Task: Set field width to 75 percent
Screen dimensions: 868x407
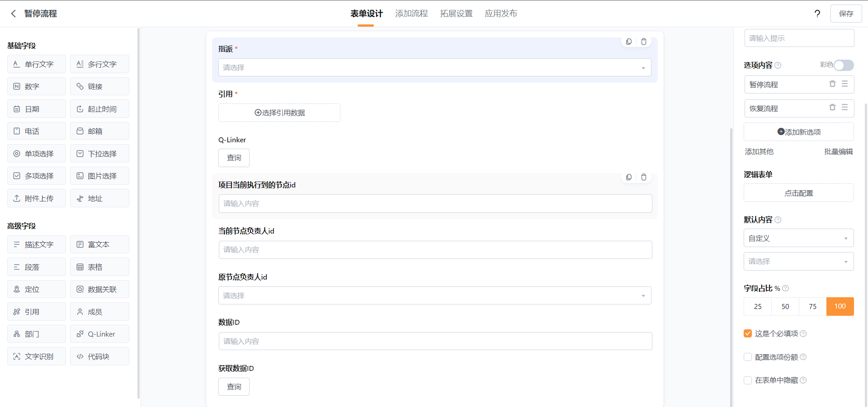Action: (x=813, y=306)
